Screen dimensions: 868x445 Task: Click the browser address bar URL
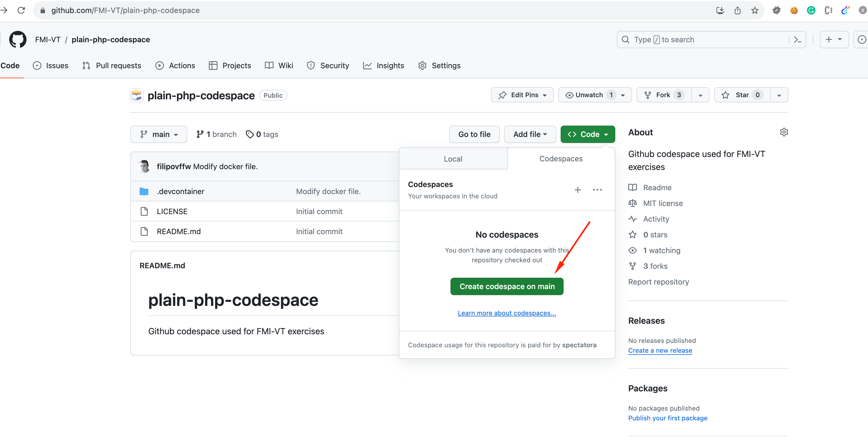(125, 11)
